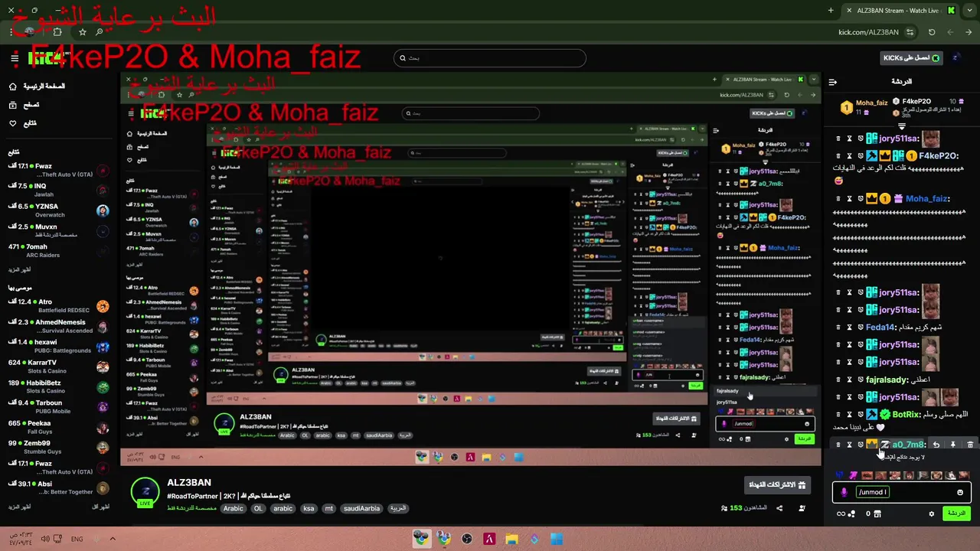Open the Atro channel playing Battlefield REDSEC
The width and height of the screenshot is (980, 551).
tap(58, 306)
